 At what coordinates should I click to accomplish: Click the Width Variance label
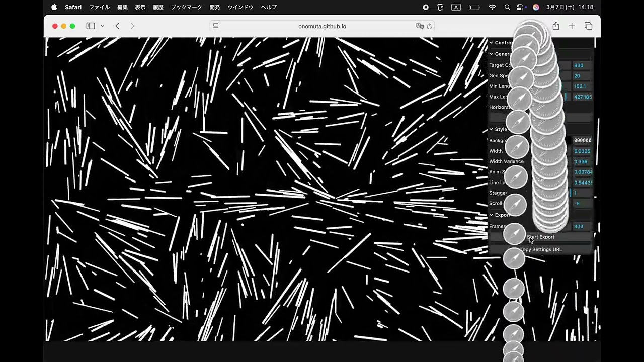[506, 161]
